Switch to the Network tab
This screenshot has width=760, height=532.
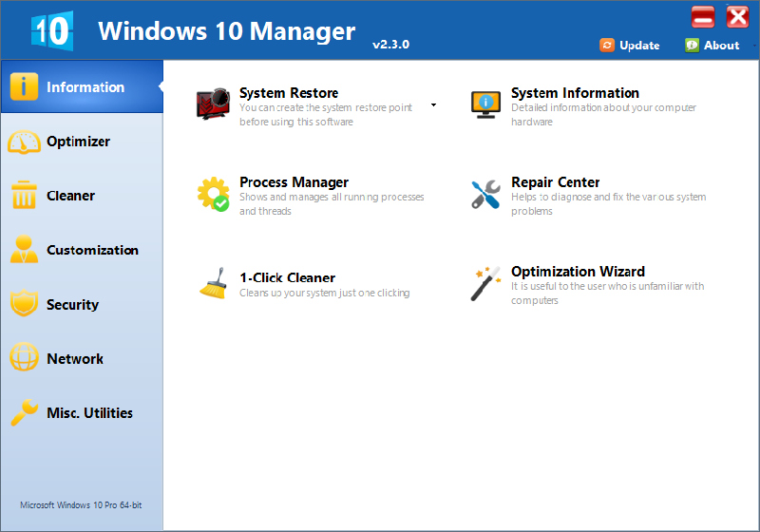point(82,358)
